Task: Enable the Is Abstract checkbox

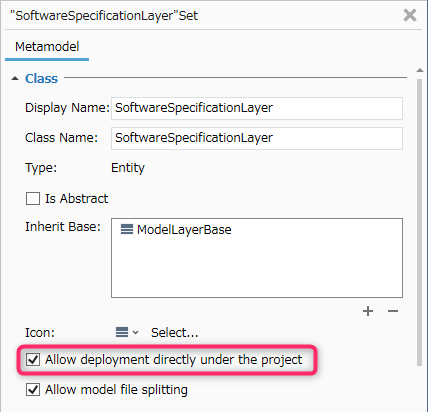Action: (33, 199)
